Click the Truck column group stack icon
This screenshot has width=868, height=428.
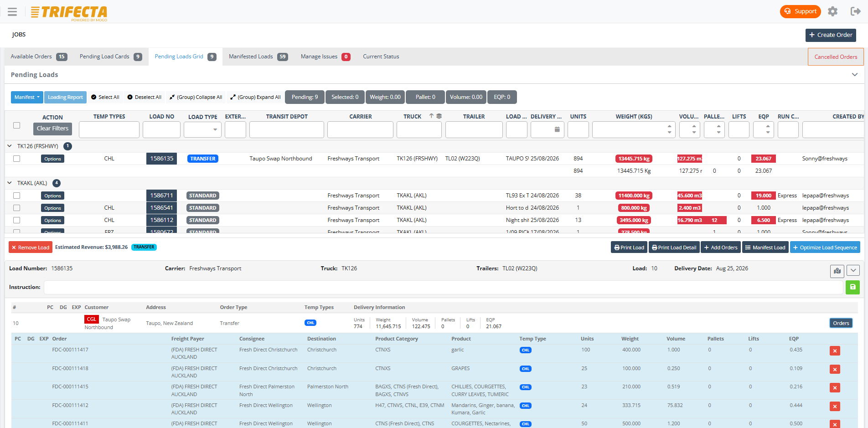click(439, 116)
